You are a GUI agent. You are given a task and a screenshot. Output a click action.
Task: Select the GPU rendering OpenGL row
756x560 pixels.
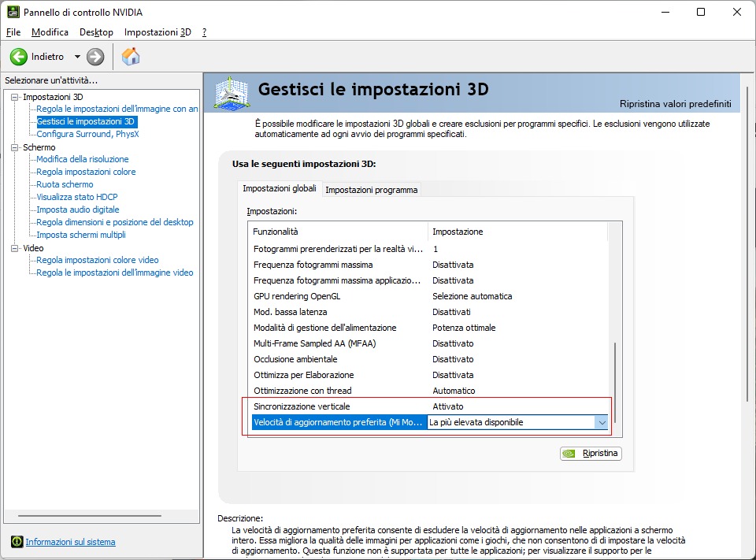click(x=430, y=296)
